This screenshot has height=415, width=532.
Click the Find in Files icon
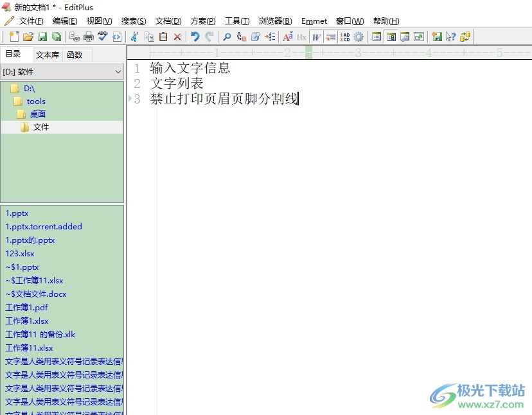pos(256,37)
